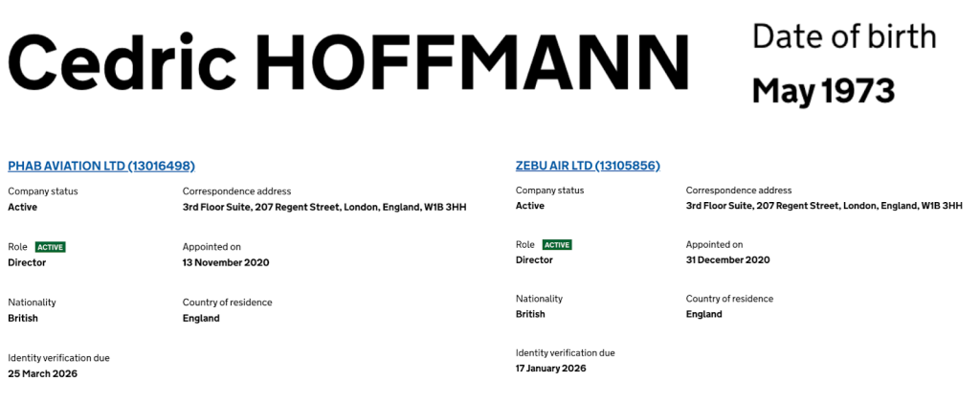
Task: Click the Active company status for PHAB AVIATION
Action: pos(22,207)
